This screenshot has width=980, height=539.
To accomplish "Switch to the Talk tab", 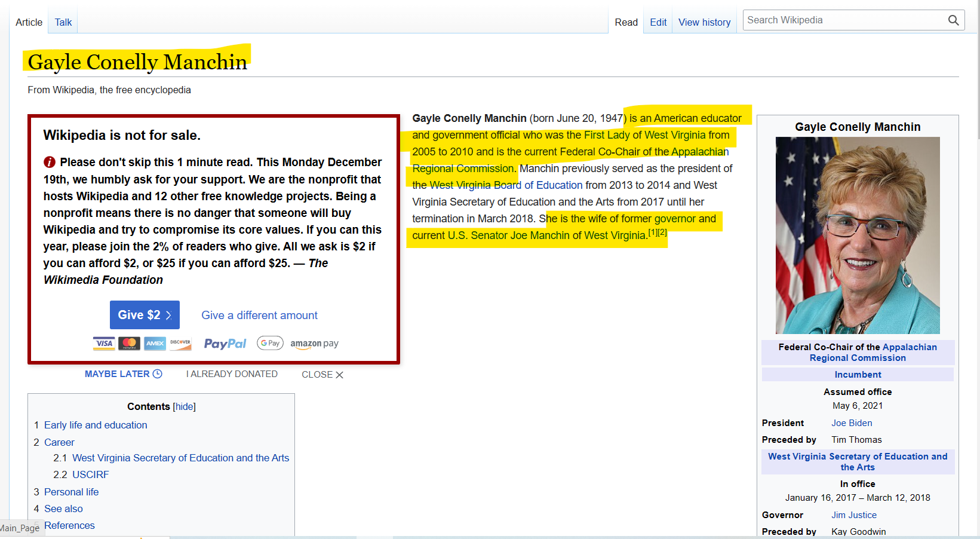I will click(63, 22).
